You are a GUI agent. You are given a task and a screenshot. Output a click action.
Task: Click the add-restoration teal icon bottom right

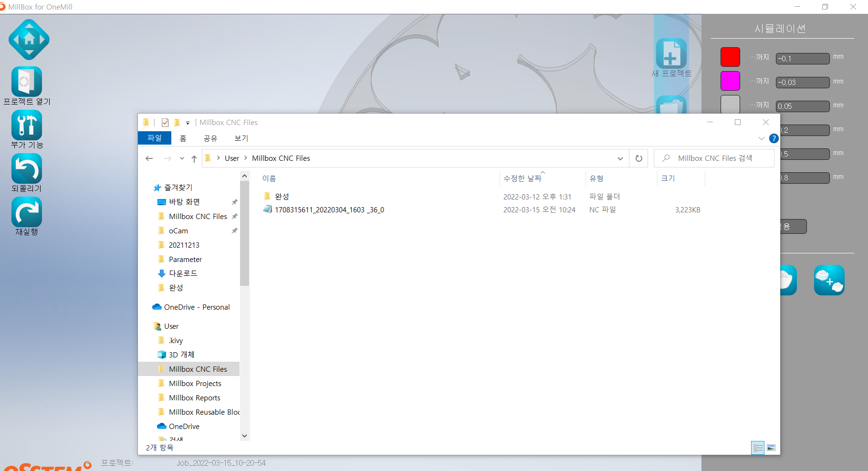pyautogui.click(x=829, y=280)
